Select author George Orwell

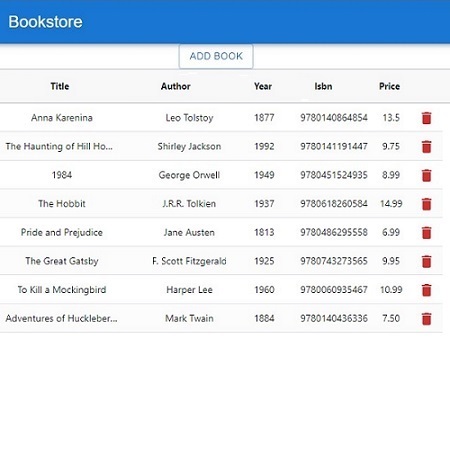pyautogui.click(x=189, y=175)
